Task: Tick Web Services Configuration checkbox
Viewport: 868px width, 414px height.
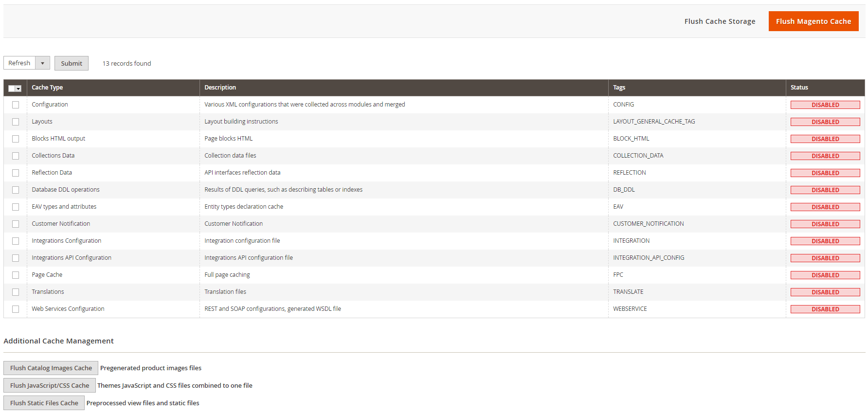Action: [16, 309]
